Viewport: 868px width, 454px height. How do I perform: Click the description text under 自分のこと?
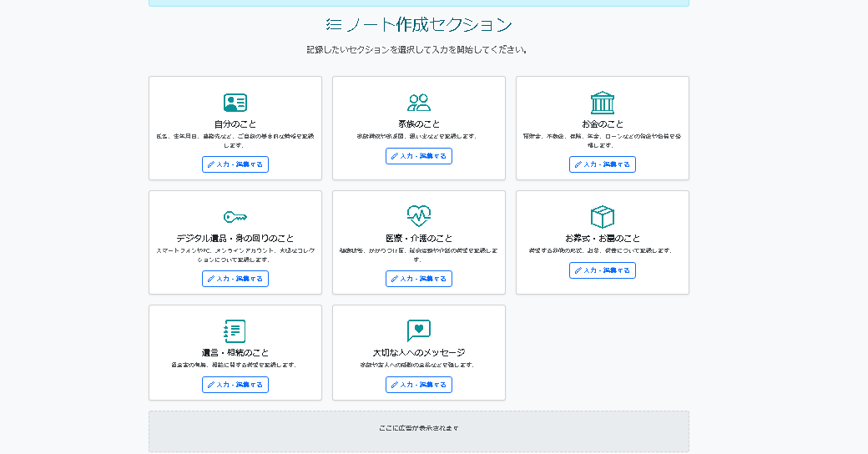point(235,141)
